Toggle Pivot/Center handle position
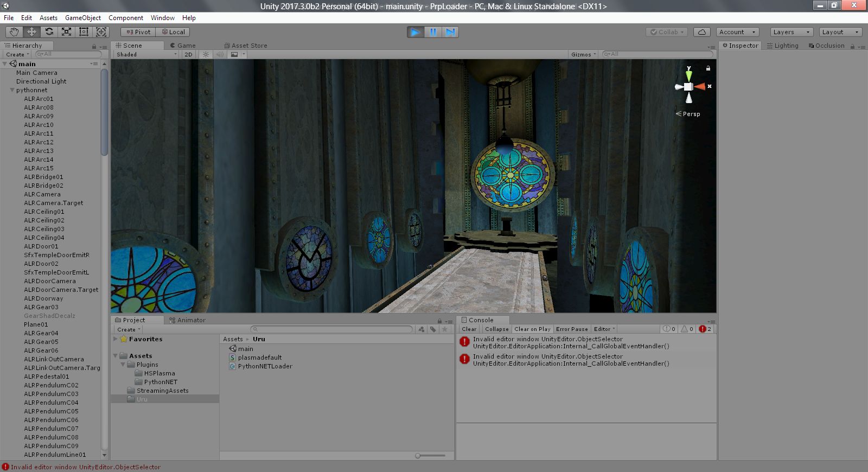The image size is (868, 472). tap(138, 32)
